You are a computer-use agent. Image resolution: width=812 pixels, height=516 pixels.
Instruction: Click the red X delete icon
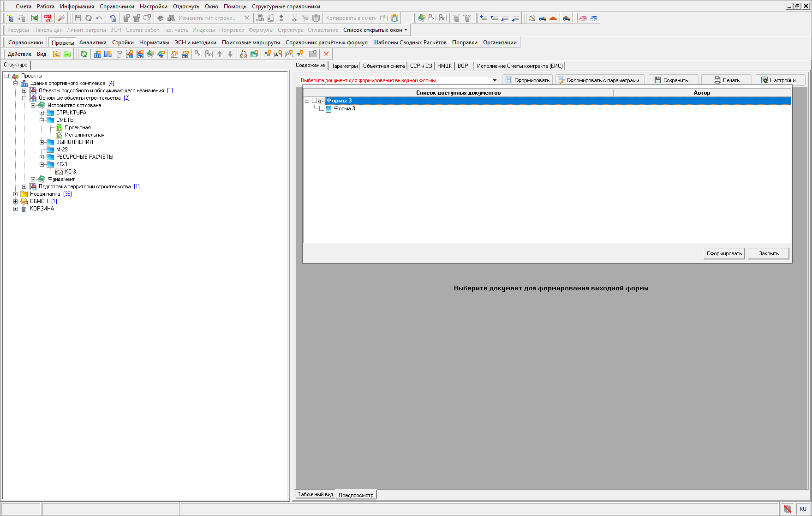click(326, 54)
